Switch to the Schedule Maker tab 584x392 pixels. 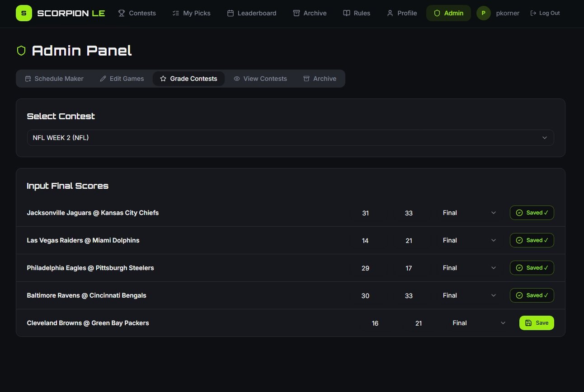pos(54,79)
